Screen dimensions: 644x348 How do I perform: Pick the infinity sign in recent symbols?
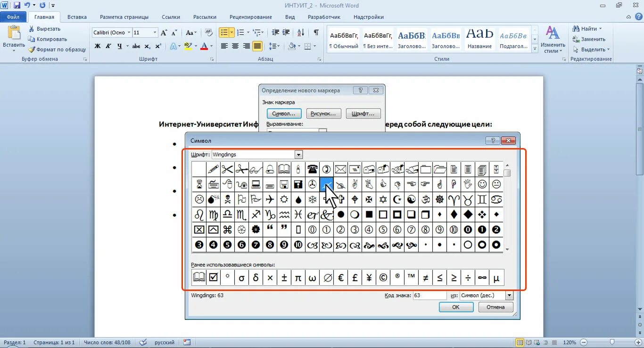[x=482, y=278]
